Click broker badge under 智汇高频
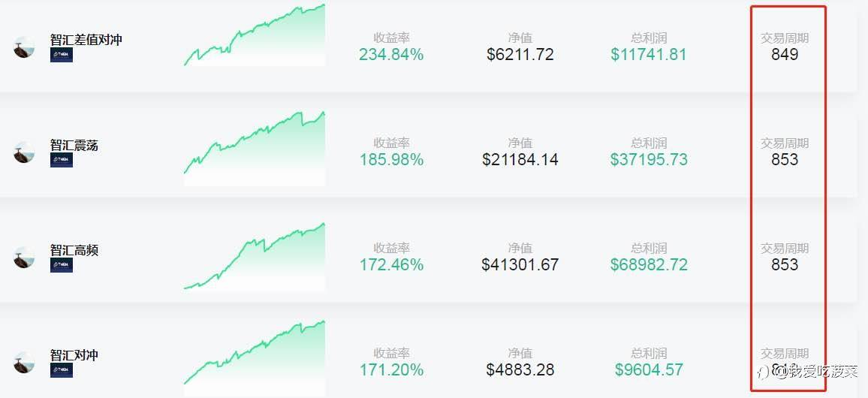The image size is (868, 398). pos(62,265)
